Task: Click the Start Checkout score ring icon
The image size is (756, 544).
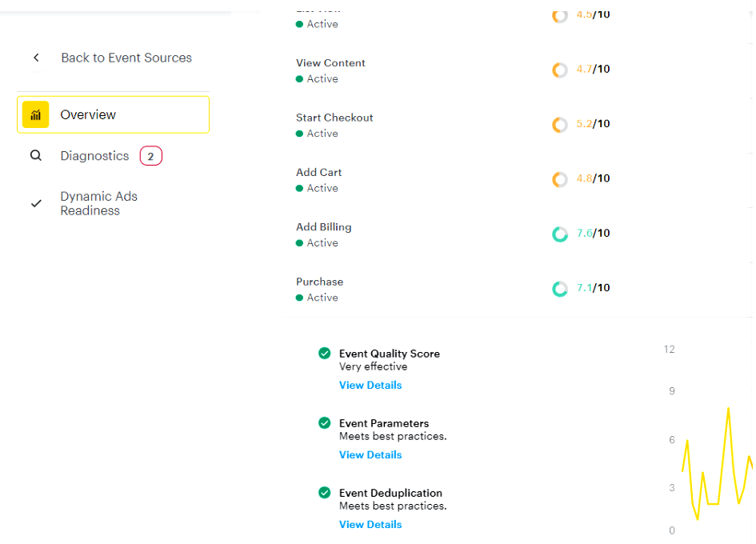Action: (560, 125)
